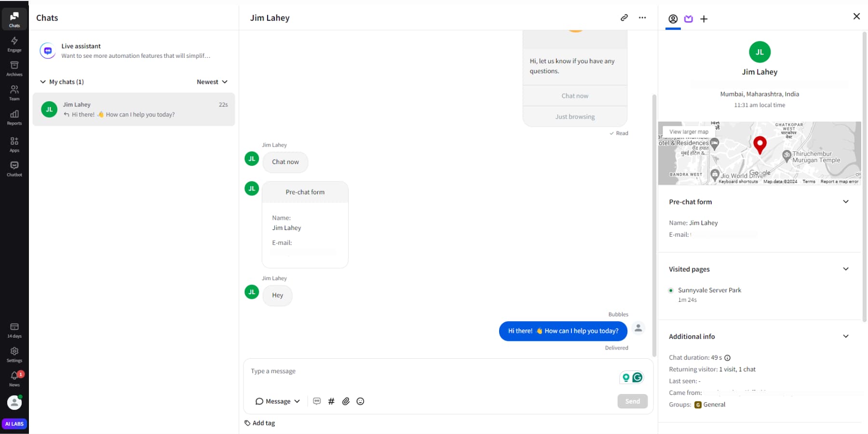Image resolution: width=868 pixels, height=434 pixels.
Task: Open the Apps section in the sidebar
Action: [14, 143]
